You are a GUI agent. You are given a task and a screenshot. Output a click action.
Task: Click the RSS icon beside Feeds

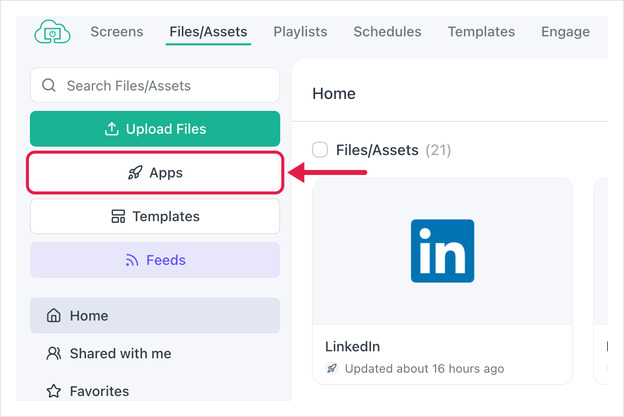(x=132, y=260)
